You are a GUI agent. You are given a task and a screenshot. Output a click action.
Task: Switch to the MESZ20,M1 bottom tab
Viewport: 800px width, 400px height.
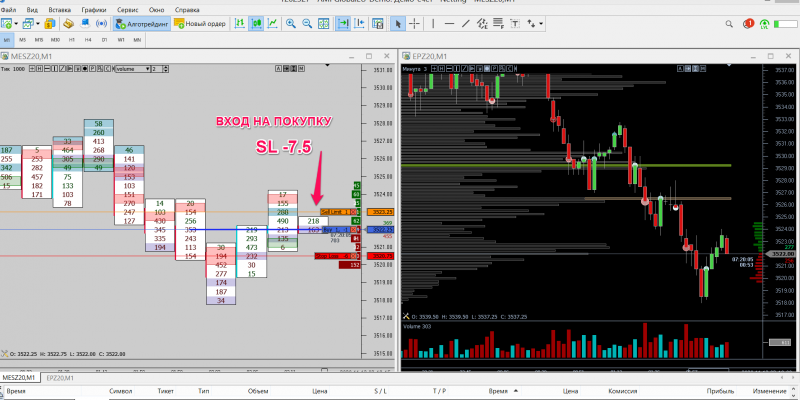point(20,378)
